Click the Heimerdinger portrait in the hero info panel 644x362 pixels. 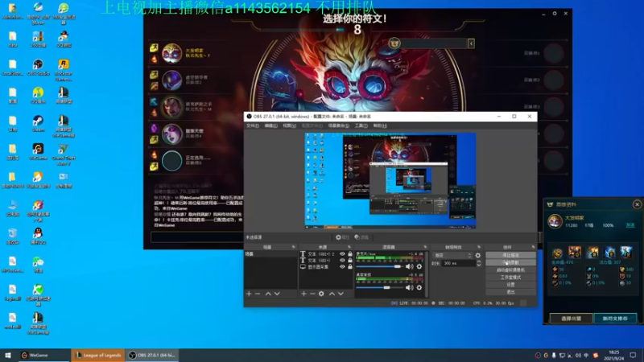pyautogui.click(x=555, y=222)
